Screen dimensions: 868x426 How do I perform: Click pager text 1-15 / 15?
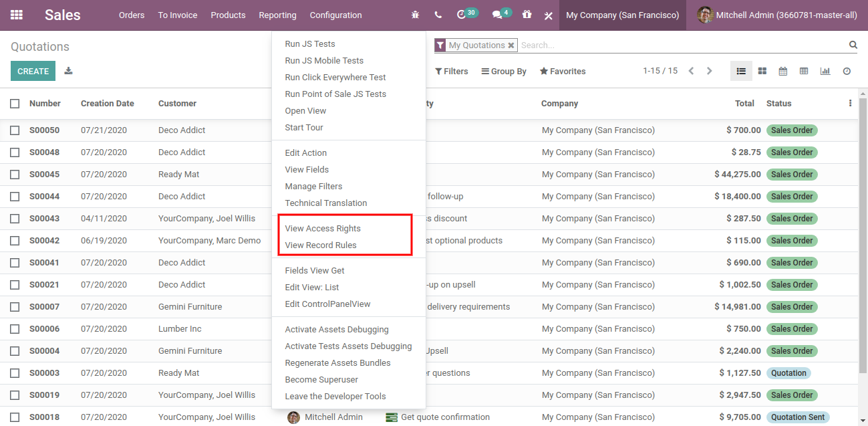click(x=660, y=71)
